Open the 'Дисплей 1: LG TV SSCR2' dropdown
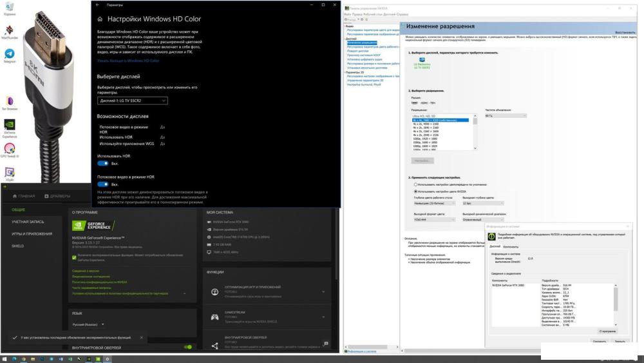 pos(132,101)
